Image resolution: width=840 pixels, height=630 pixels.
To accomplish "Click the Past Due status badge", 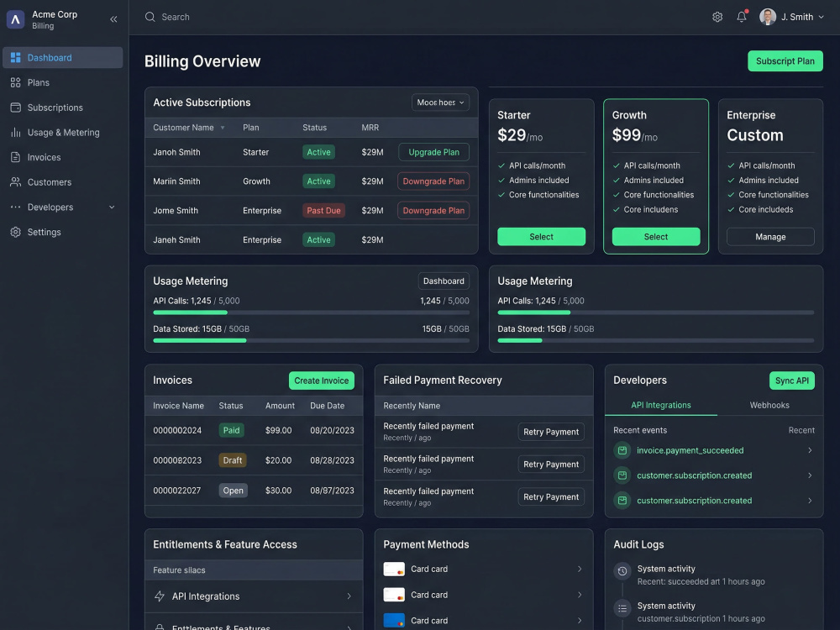I will [323, 211].
